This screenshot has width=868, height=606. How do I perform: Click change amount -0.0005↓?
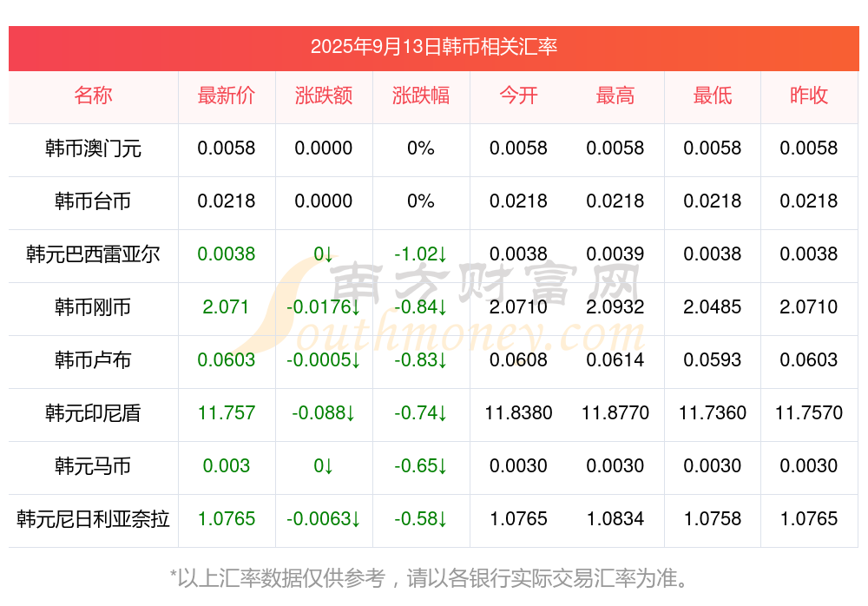pos(324,360)
